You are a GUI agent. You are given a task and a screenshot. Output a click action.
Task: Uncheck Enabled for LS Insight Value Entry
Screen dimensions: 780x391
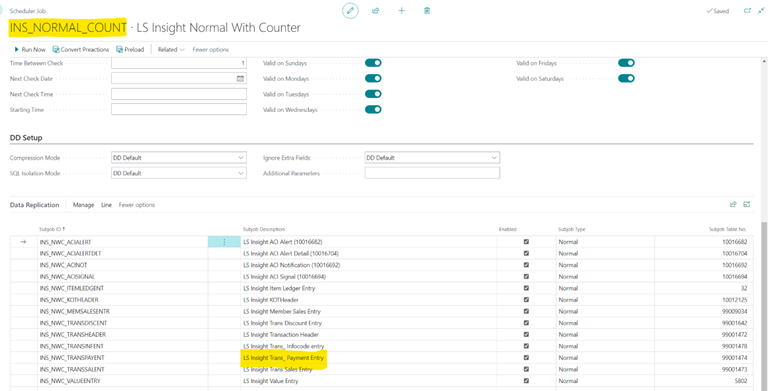[526, 381]
